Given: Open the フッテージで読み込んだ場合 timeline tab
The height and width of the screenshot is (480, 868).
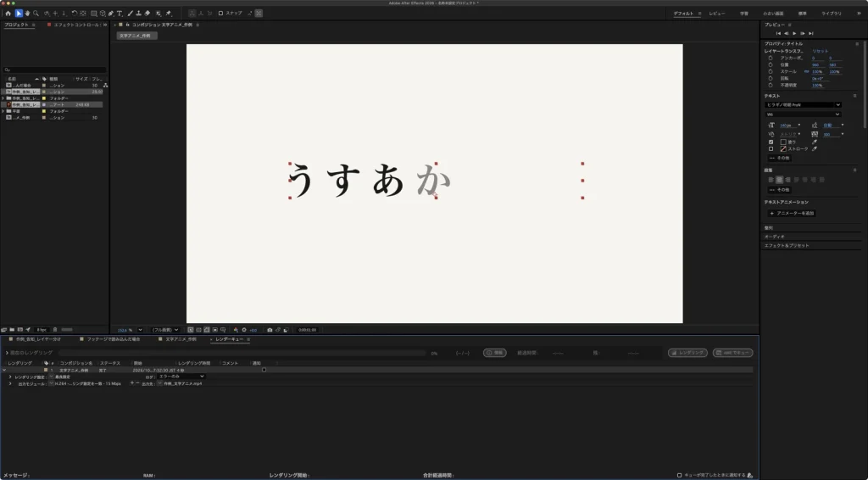Looking at the screenshot, I should pos(113,339).
